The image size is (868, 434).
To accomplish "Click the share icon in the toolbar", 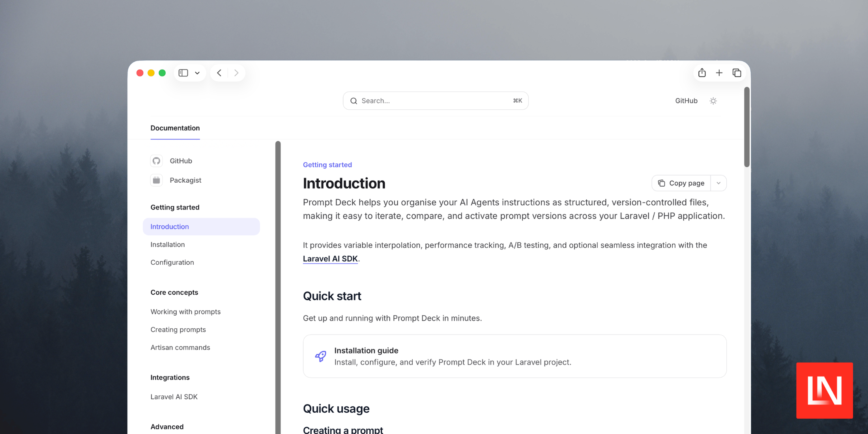I will tap(702, 73).
